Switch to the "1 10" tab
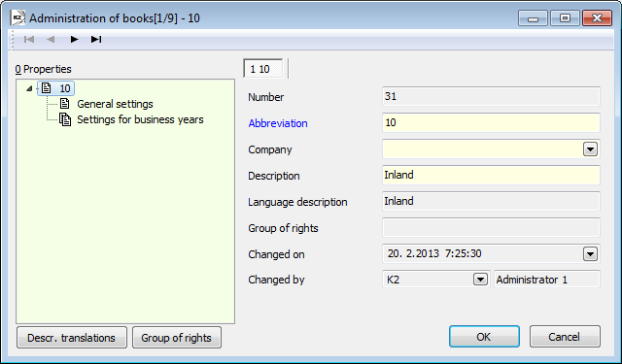The height and width of the screenshot is (364, 622). click(263, 69)
